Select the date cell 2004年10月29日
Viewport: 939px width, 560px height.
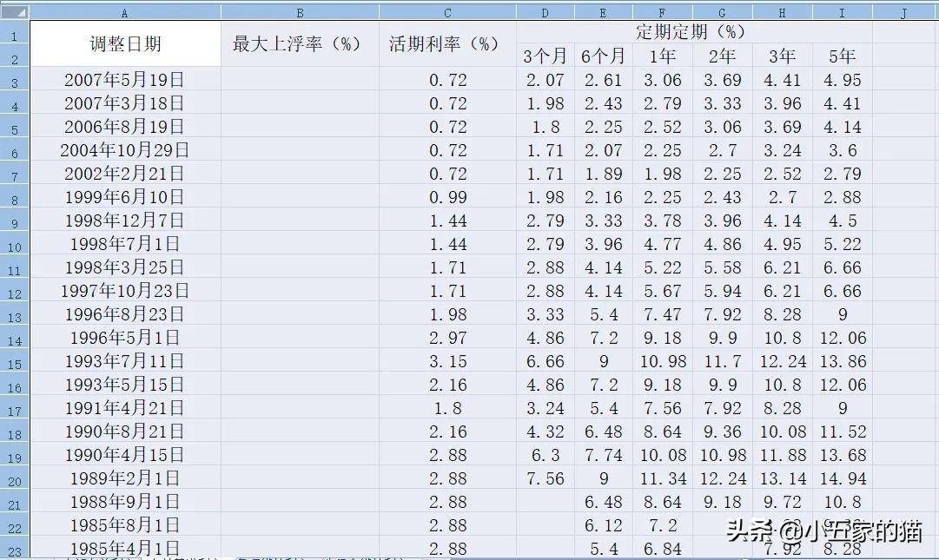coord(125,149)
